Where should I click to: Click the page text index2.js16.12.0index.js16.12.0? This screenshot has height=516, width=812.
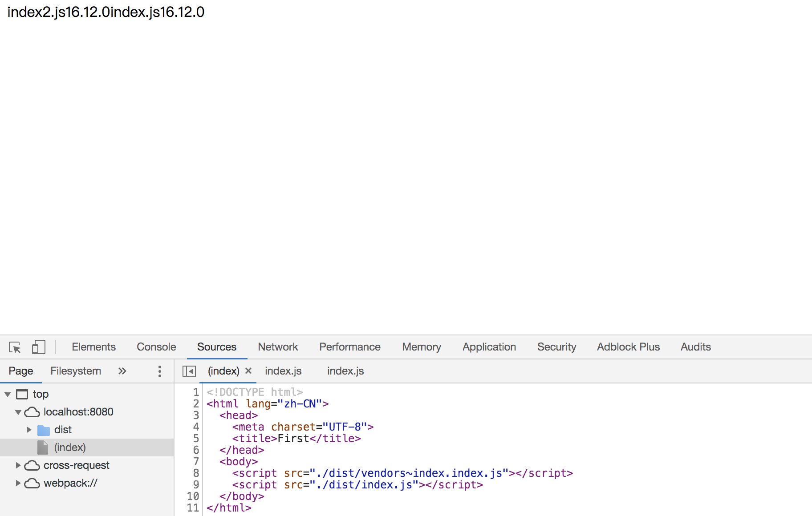(106, 12)
